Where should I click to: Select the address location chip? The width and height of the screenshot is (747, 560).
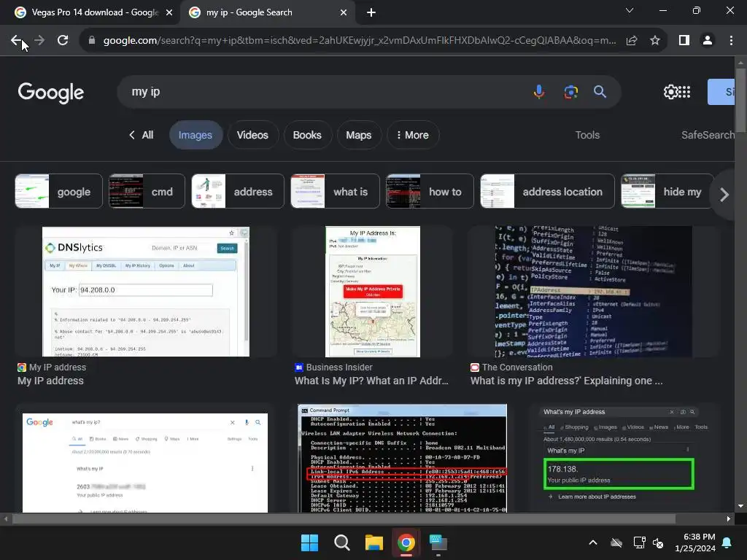click(547, 192)
